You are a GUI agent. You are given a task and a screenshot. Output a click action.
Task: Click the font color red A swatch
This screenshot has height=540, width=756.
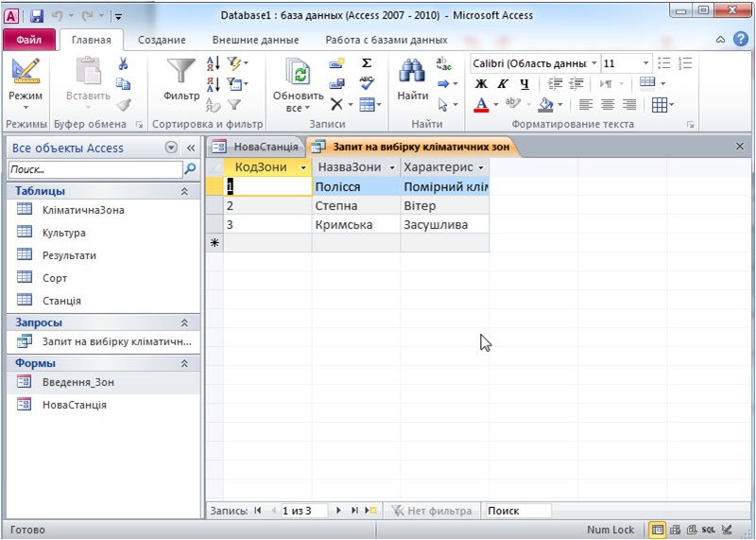click(x=481, y=105)
